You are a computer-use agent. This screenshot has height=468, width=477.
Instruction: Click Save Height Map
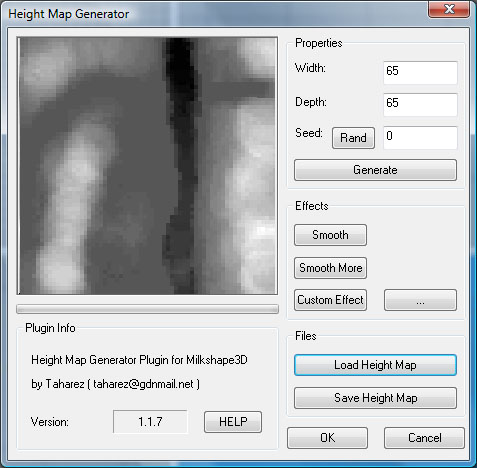tap(375, 398)
